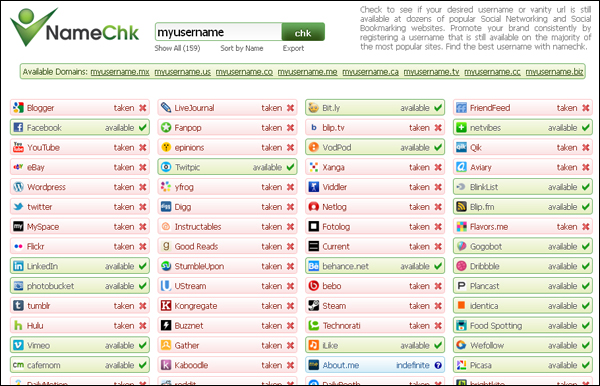Click the Instructables name text
The height and width of the screenshot is (386, 600).
[x=198, y=227]
